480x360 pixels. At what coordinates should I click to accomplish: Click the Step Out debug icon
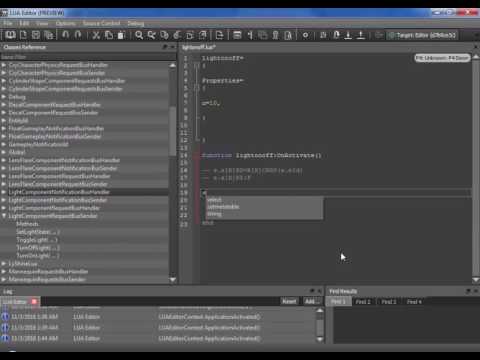click(361, 35)
